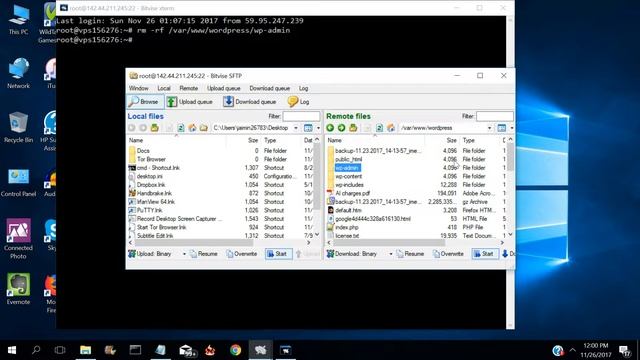This screenshot has height=360, width=640.
Task: Select the index.php remote file
Action: (347, 227)
